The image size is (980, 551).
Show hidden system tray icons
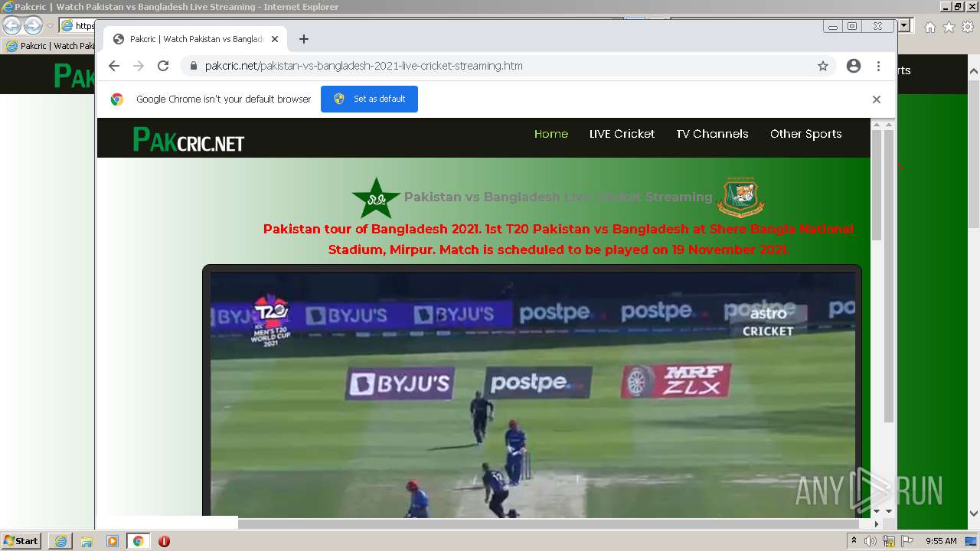click(854, 541)
